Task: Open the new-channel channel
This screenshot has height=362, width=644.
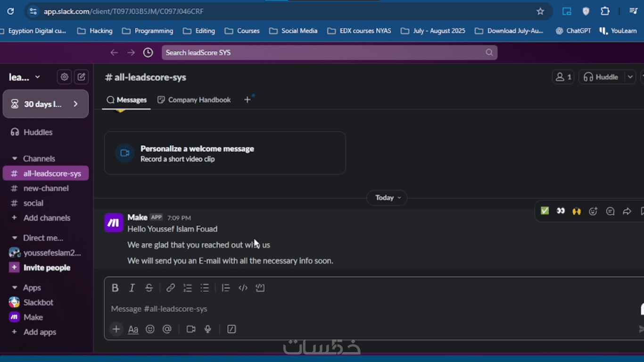Action: coord(46,188)
